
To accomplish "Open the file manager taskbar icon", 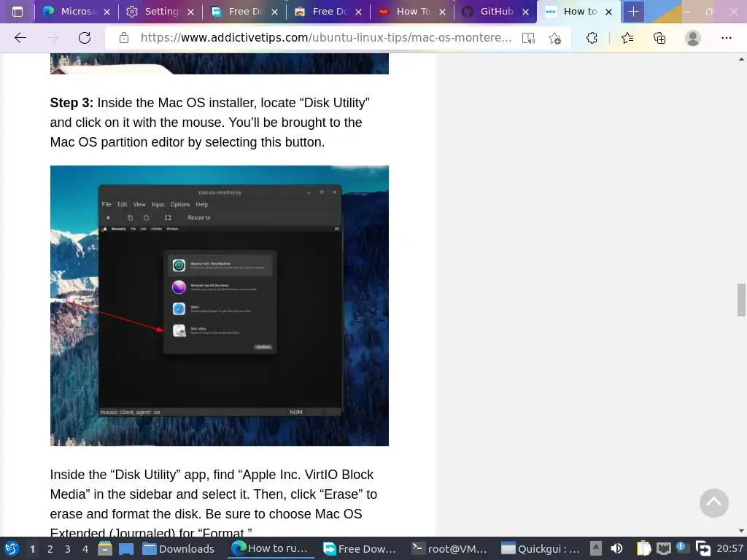I will click(105, 548).
